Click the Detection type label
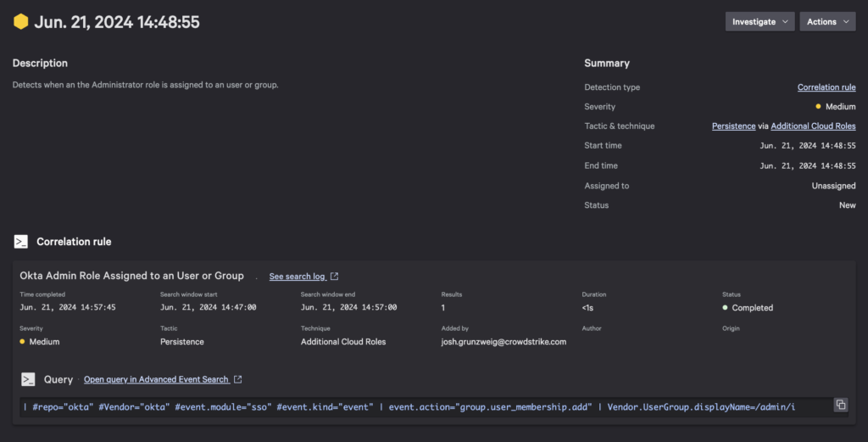The width and height of the screenshot is (868, 442). click(612, 87)
